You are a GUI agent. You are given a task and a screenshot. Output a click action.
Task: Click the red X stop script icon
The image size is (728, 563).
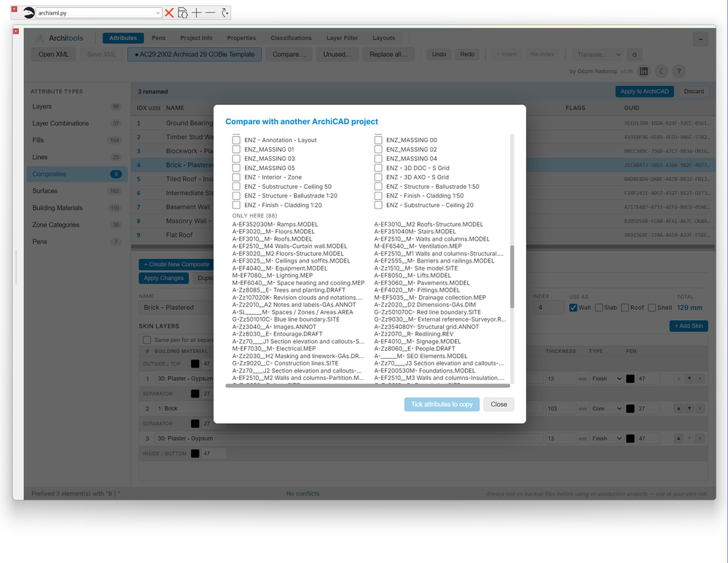coord(170,13)
